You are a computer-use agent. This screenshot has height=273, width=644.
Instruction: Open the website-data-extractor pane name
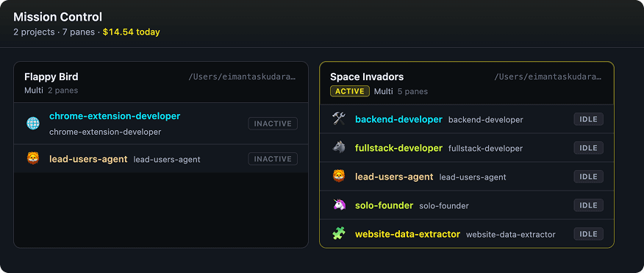(407, 234)
